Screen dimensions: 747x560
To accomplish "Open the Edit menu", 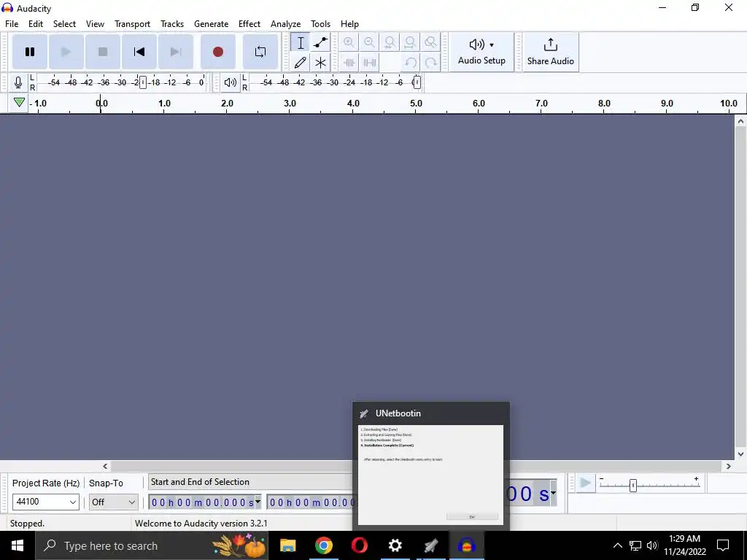I will click(36, 24).
